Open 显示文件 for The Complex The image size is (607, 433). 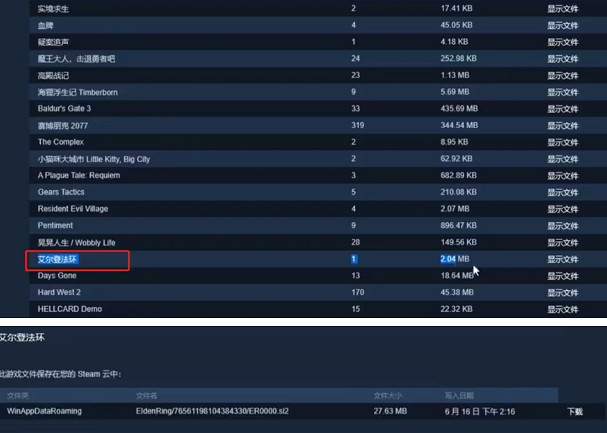coord(562,142)
